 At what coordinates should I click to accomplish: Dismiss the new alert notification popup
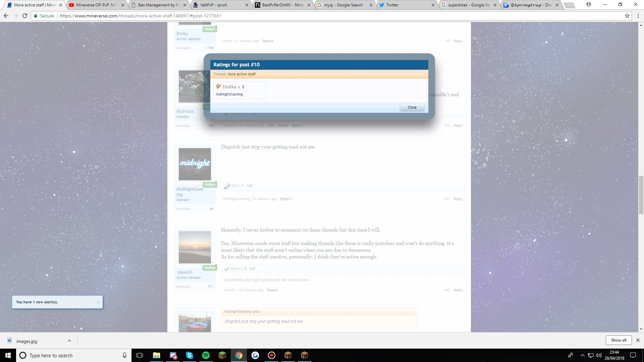click(x=98, y=302)
